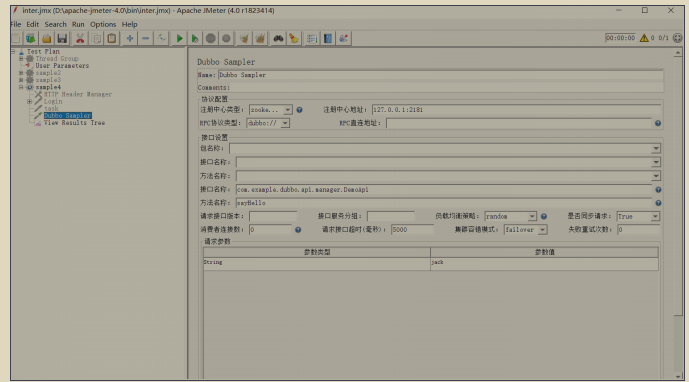
Task: Click the Cut scissors icon
Action: (80, 39)
